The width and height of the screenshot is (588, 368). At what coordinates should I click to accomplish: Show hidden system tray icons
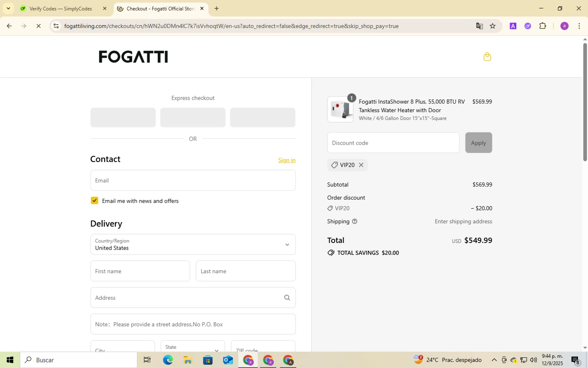(x=494, y=360)
